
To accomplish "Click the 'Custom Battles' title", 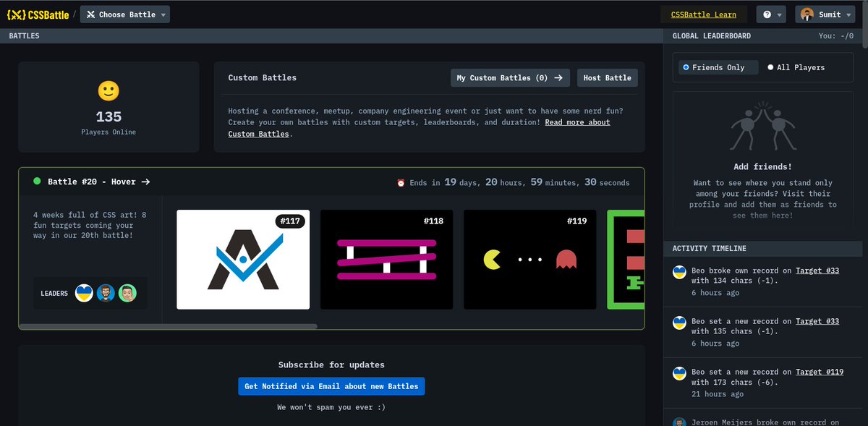I will tap(263, 77).
